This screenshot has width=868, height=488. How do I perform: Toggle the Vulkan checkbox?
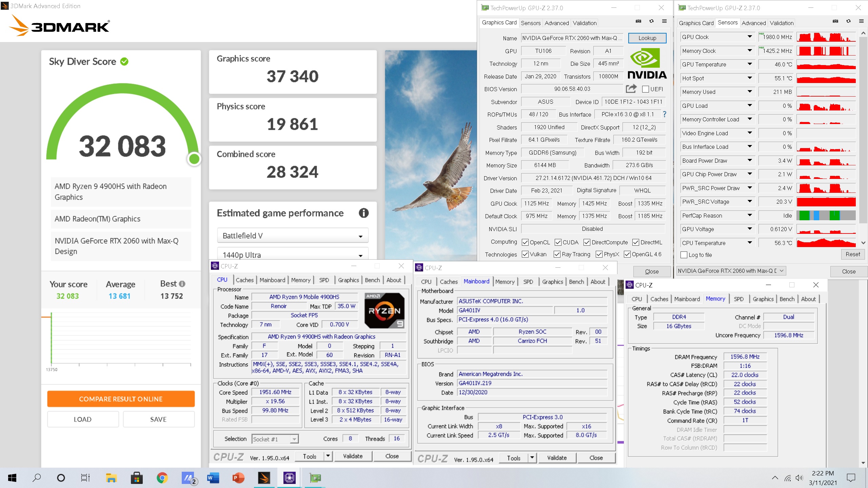coord(525,254)
